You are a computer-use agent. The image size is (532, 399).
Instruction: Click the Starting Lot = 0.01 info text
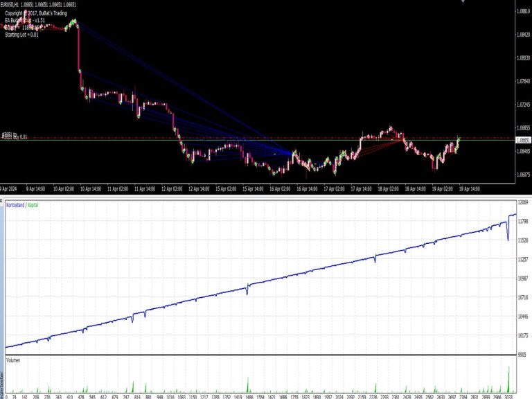pyautogui.click(x=21, y=35)
